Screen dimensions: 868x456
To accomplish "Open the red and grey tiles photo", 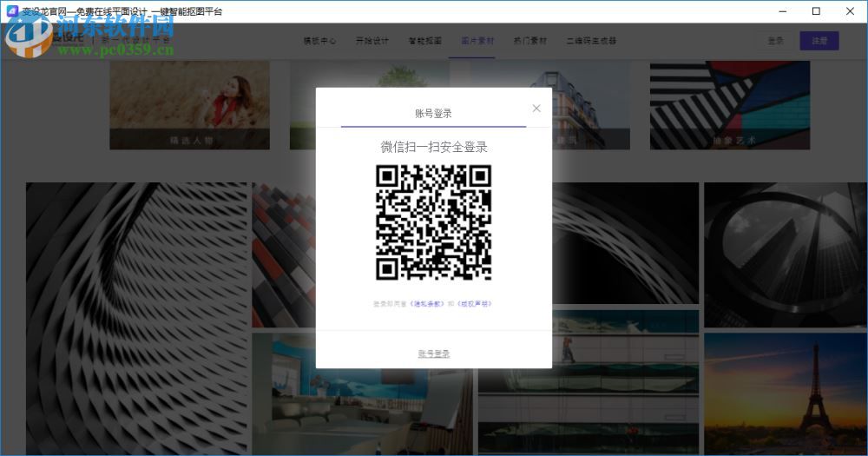I will coord(284,254).
